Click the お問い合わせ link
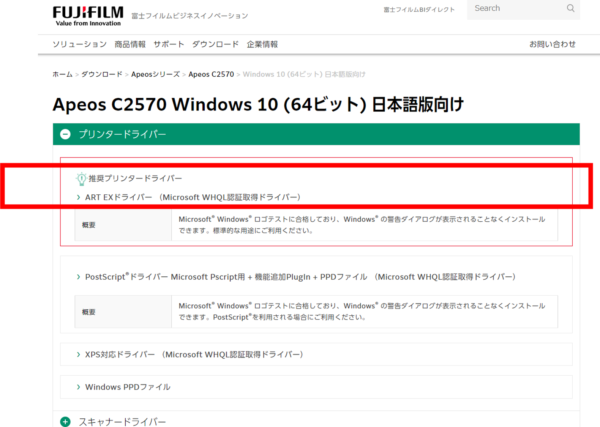The width and height of the screenshot is (600, 427). click(x=552, y=45)
